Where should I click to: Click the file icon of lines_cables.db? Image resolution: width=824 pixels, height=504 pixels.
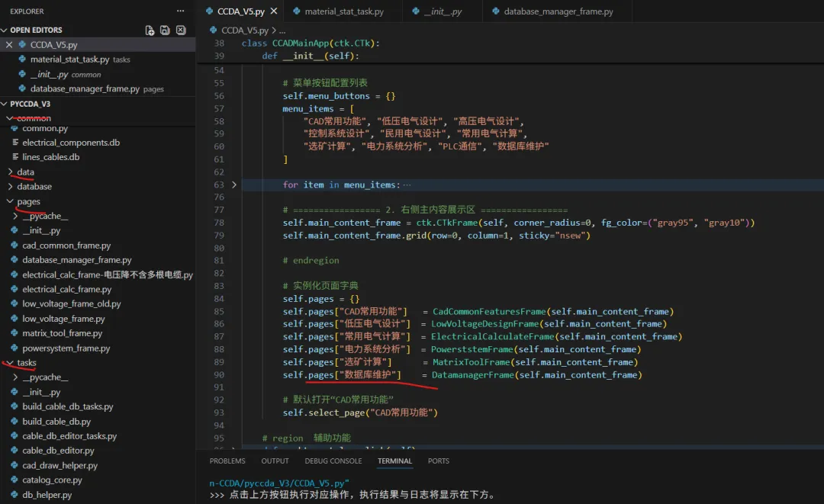pyautogui.click(x=15, y=157)
